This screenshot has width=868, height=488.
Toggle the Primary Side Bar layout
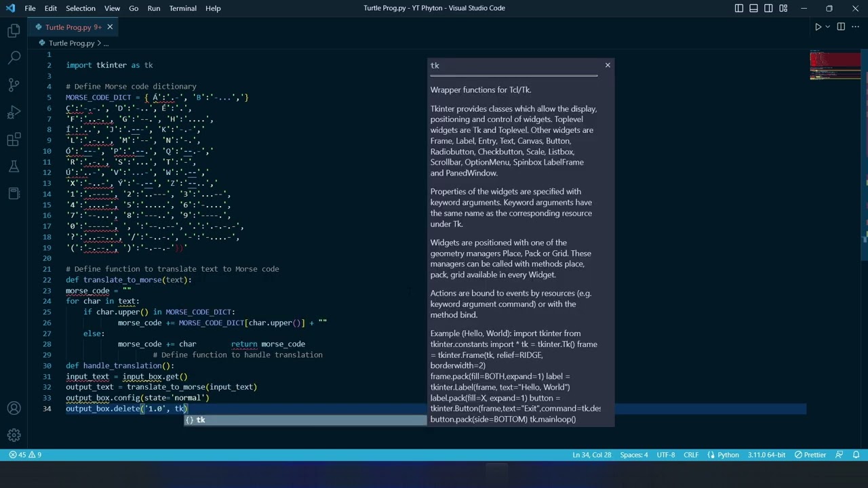click(x=739, y=8)
